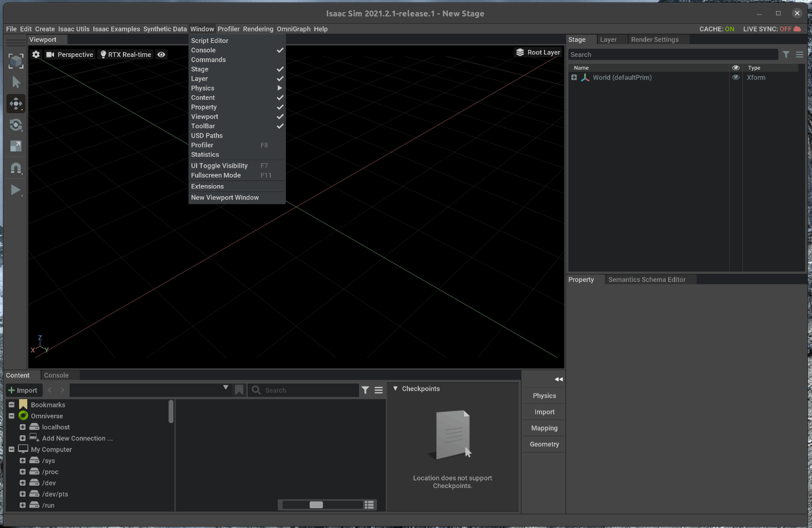
Task: Open the Physics submenu in Window menu
Action: click(237, 88)
